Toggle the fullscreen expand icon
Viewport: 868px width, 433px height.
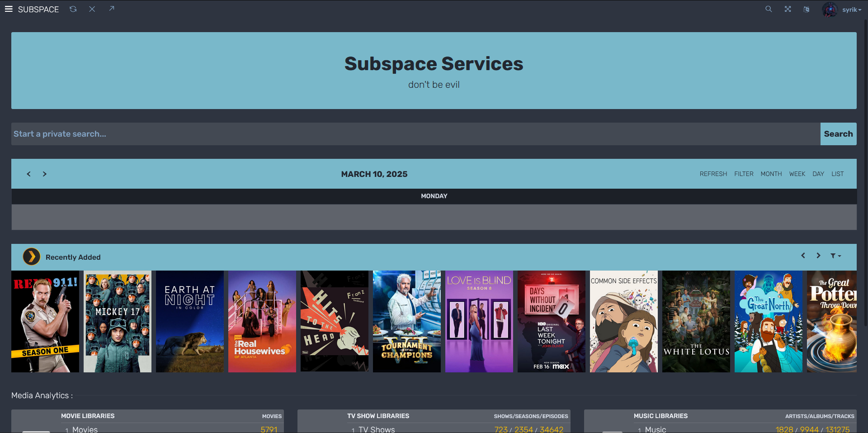[788, 9]
